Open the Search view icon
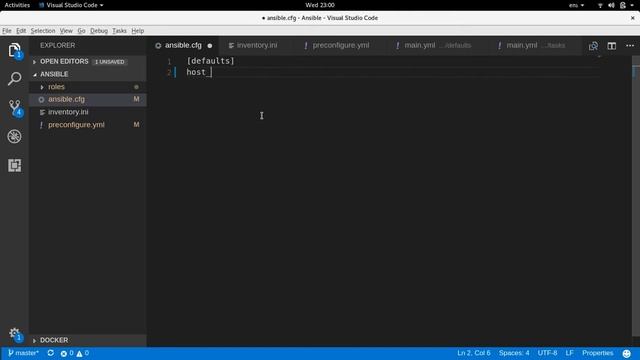This screenshot has width=640, height=360. click(x=15, y=78)
